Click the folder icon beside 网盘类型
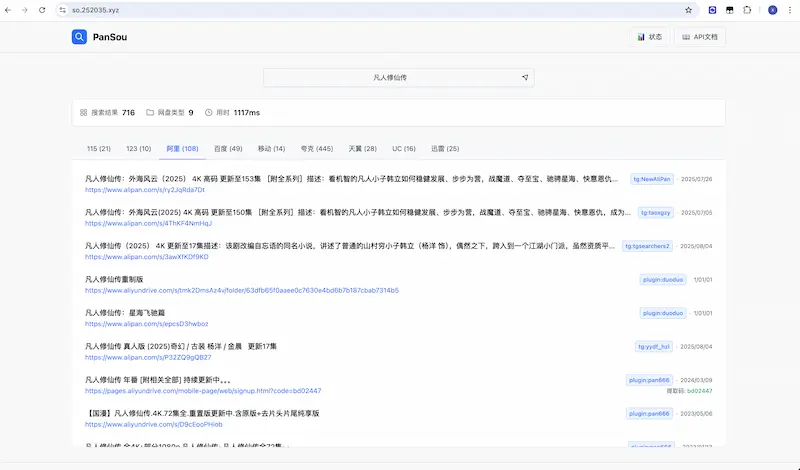Image resolution: width=800 pixels, height=470 pixels. tap(150, 112)
